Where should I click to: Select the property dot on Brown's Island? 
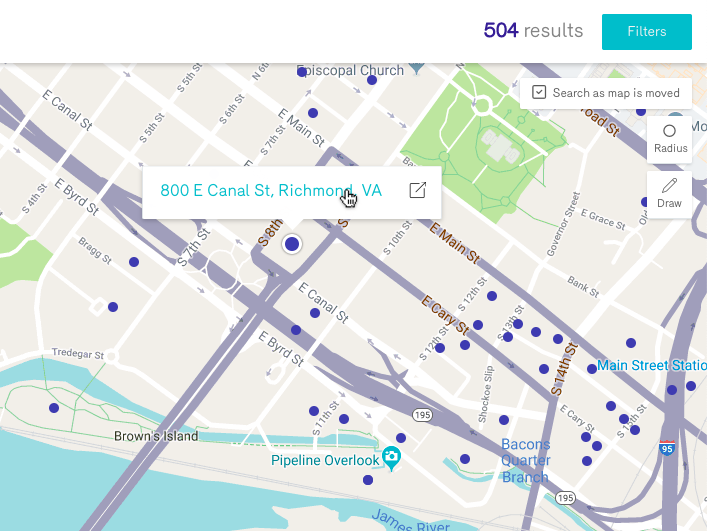click(x=54, y=408)
